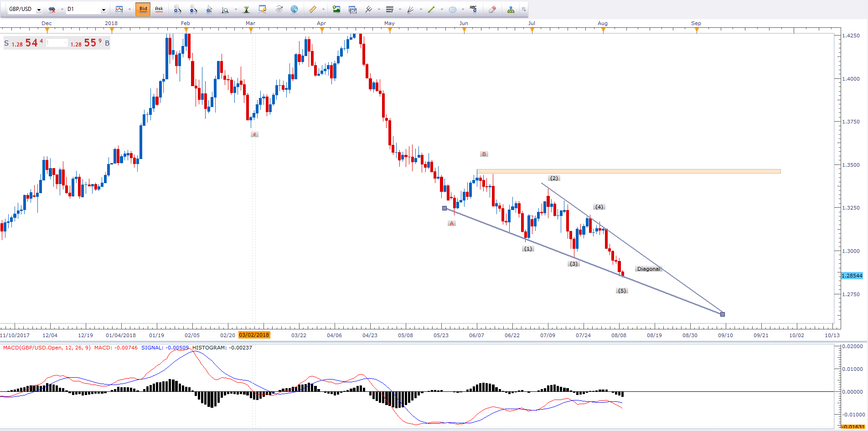Click the orange resistance zone rectangle
The width and height of the screenshot is (868, 431).
click(629, 171)
